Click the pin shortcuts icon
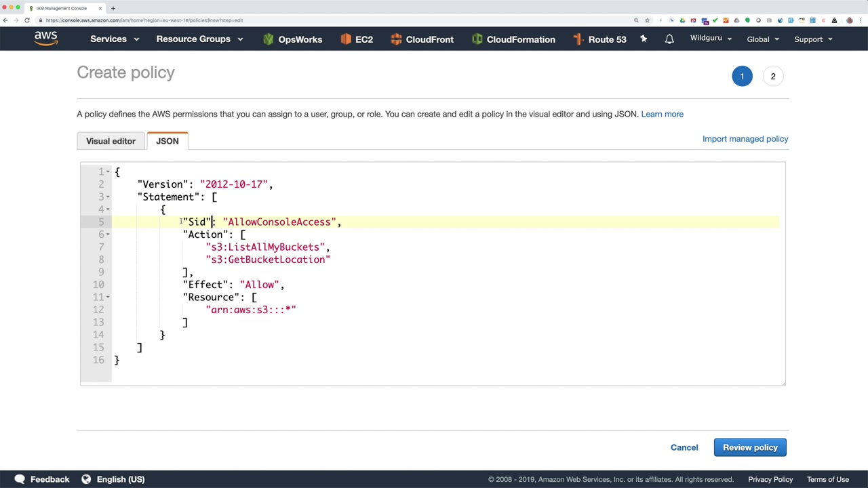The height and width of the screenshot is (488, 868). (644, 39)
